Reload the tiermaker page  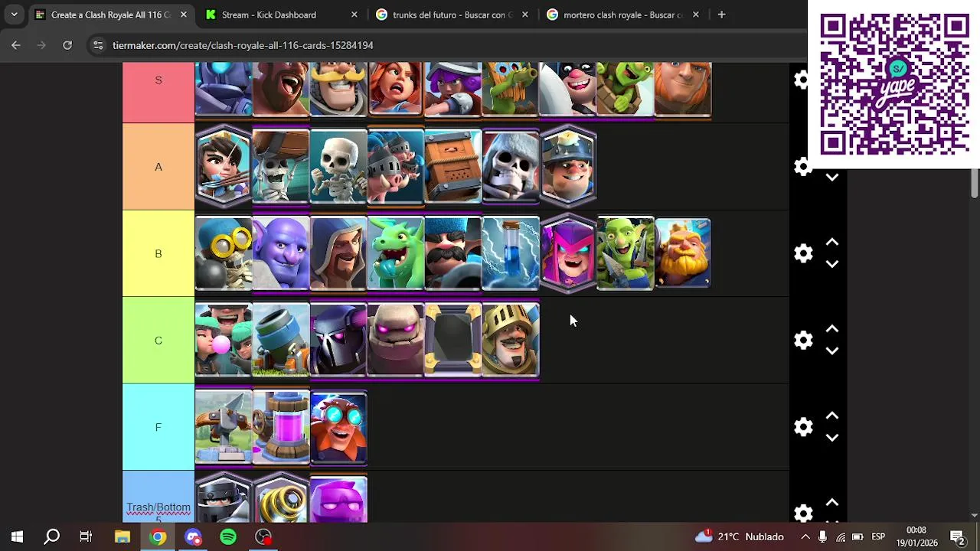pos(67,45)
